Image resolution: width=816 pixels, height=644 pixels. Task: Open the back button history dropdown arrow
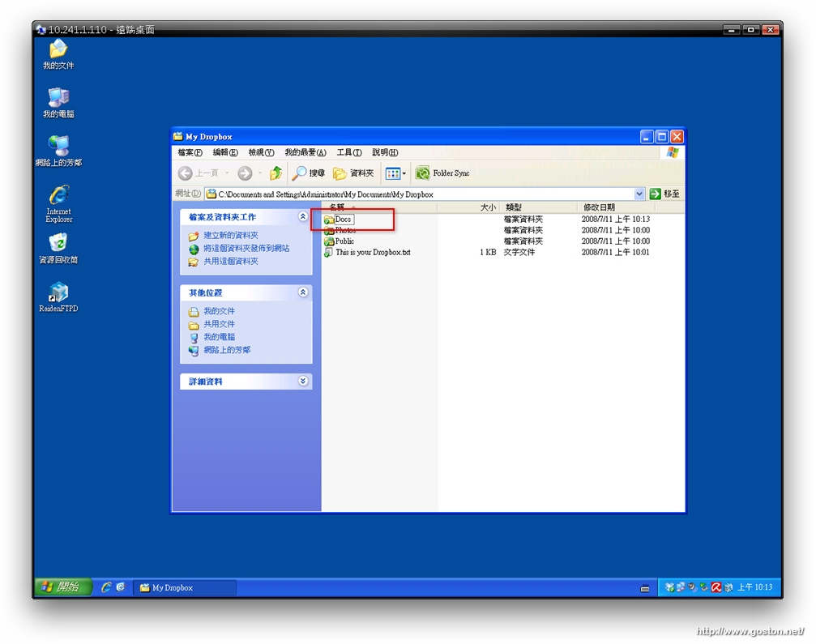click(228, 173)
